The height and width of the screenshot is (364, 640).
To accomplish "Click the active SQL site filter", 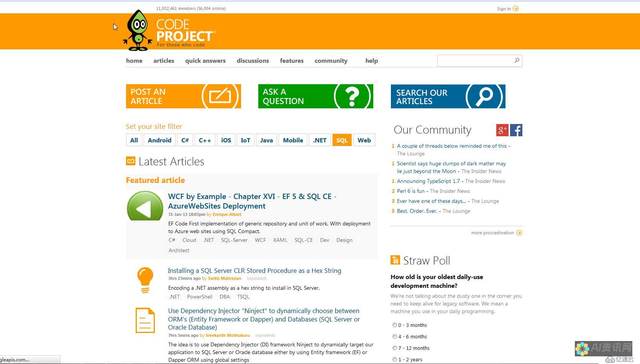I will (x=342, y=140).
